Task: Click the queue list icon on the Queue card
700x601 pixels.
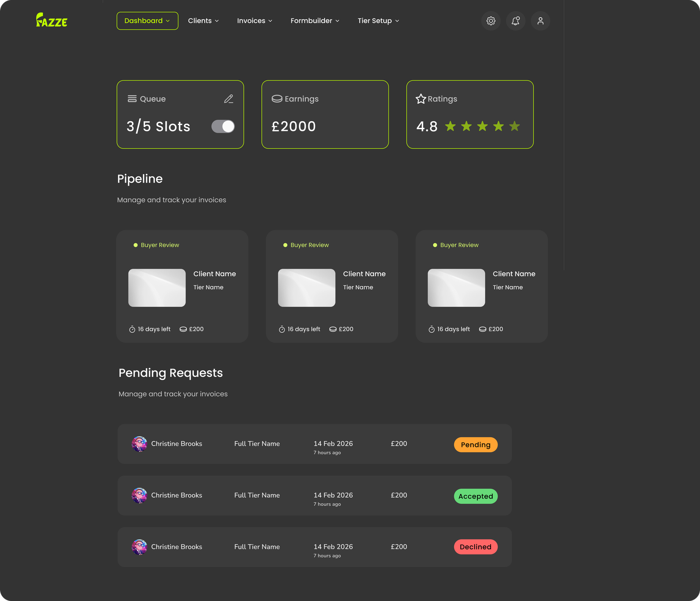Action: coord(133,98)
